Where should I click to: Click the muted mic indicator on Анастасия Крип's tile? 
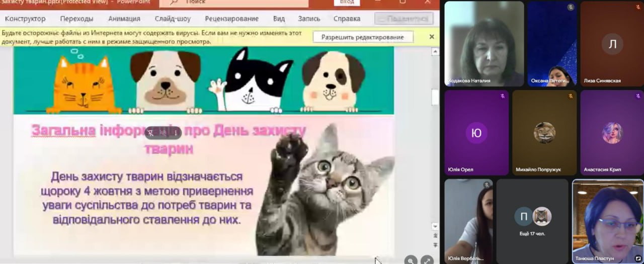tap(638, 96)
